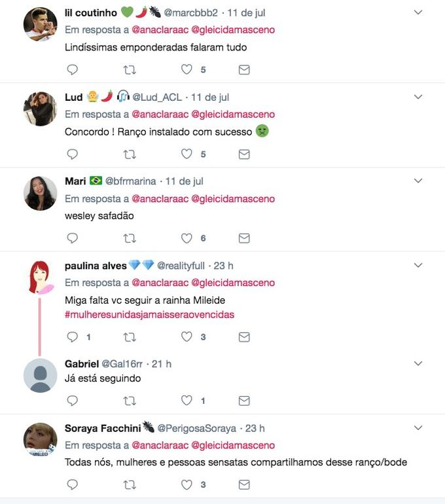Visit the @PerigosaSoraya handle
Viewport: 445px width, 504px height.
click(196, 429)
